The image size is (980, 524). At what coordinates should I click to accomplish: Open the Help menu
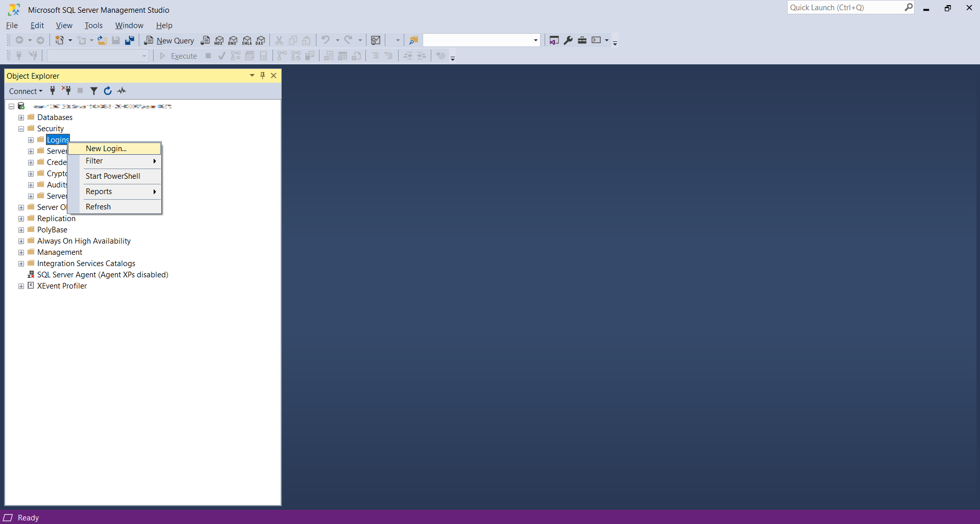click(x=164, y=26)
